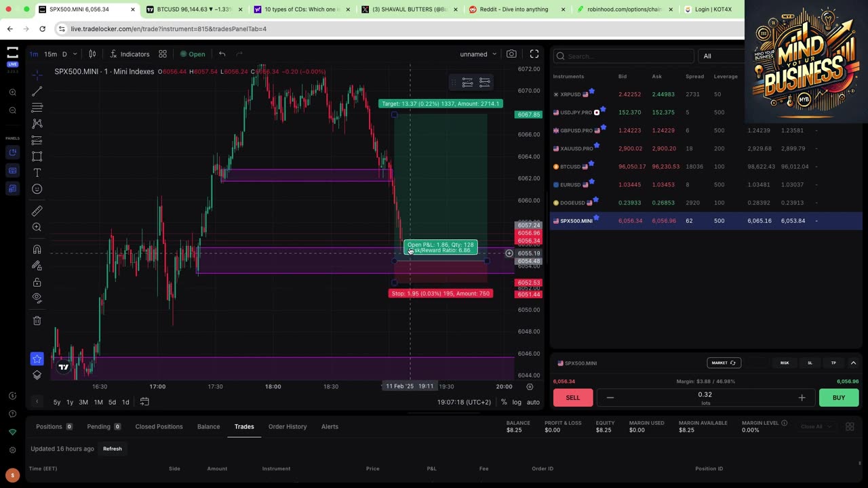Enable the RISK option in order panel
868x488 pixels.
pyautogui.click(x=785, y=363)
